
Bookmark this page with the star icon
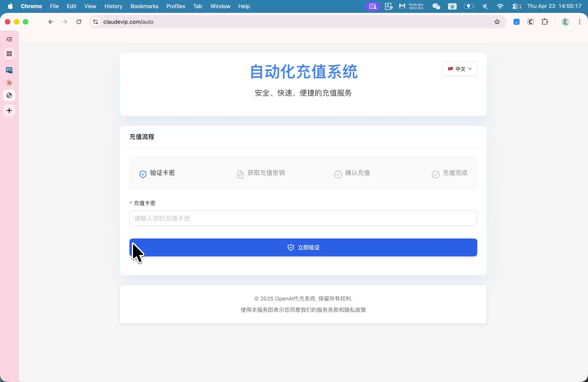[497, 22]
